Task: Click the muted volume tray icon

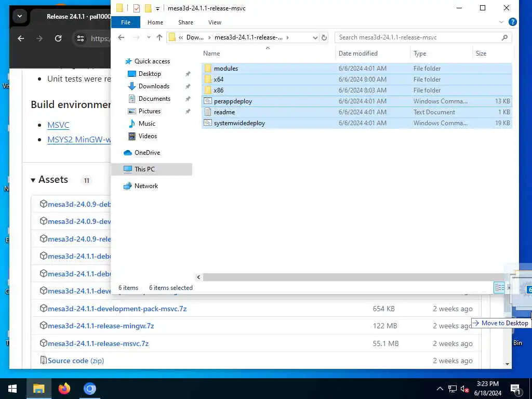Action: 464,389
